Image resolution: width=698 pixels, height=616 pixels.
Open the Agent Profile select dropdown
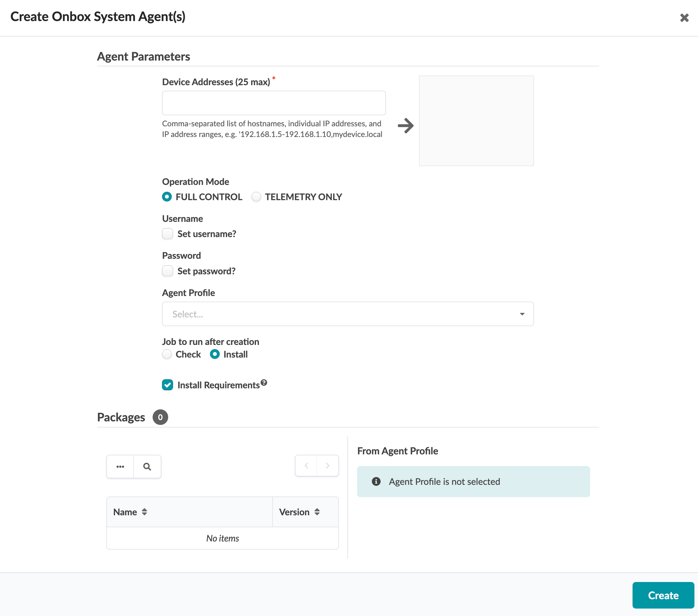pyautogui.click(x=347, y=314)
